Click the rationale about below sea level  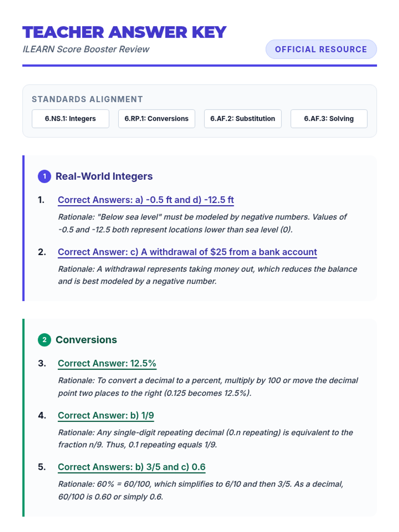[202, 223]
